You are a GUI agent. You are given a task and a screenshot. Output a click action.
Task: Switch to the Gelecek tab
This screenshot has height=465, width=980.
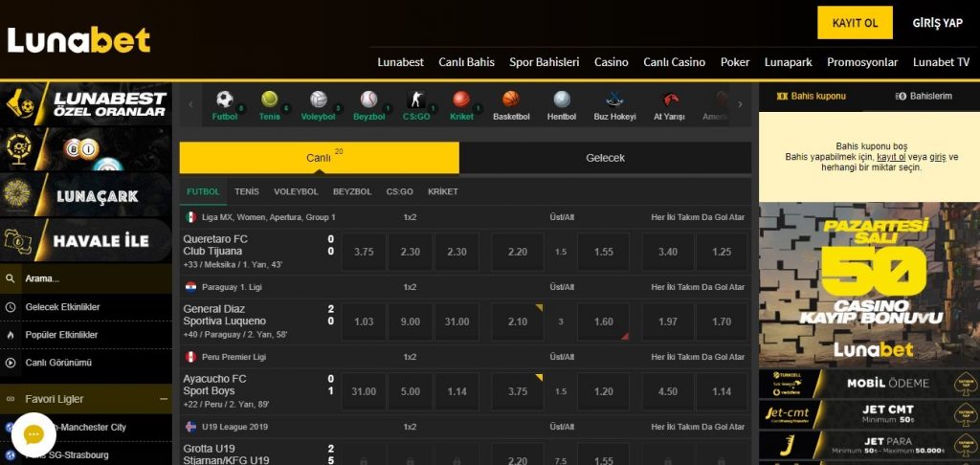(605, 158)
